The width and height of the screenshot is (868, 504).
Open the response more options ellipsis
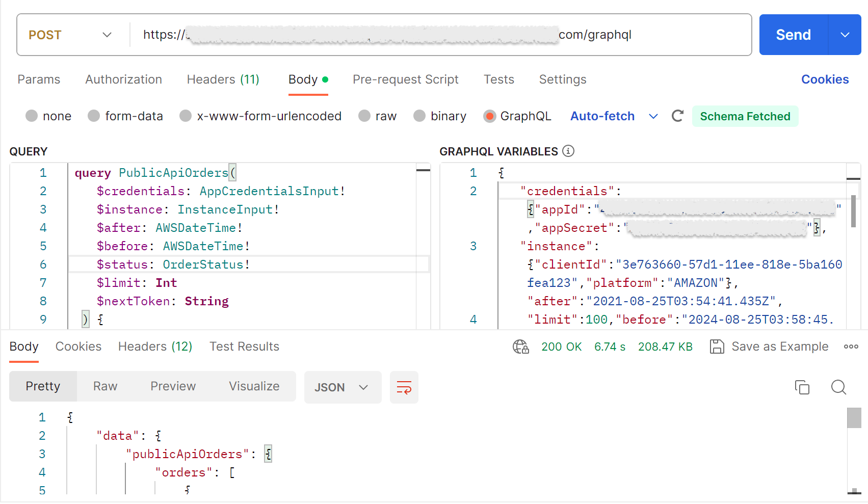[851, 347]
